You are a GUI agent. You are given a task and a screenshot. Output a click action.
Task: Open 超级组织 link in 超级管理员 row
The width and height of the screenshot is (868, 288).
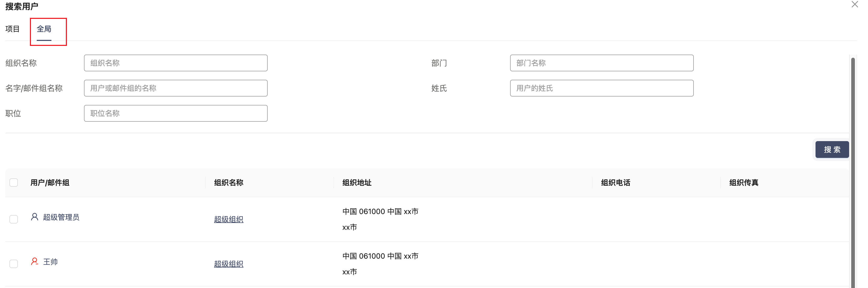(229, 219)
